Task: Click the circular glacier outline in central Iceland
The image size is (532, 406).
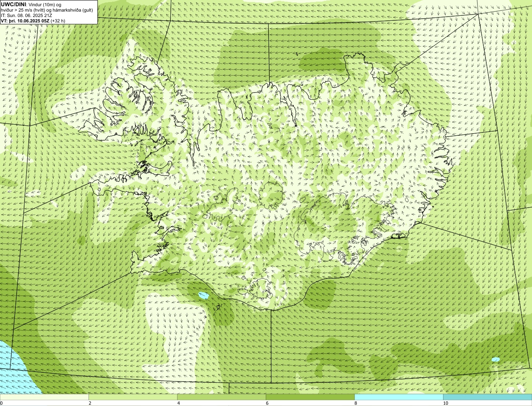Action: tap(271, 194)
